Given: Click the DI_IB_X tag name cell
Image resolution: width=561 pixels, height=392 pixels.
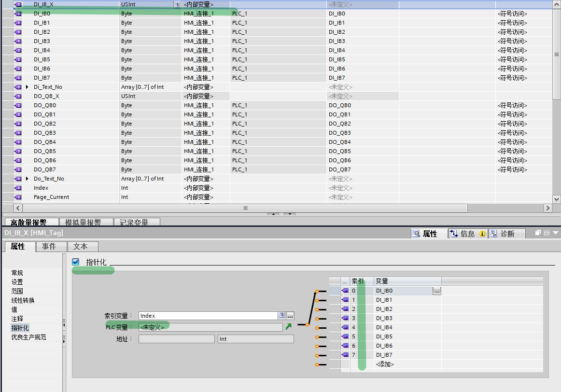Looking at the screenshot, I should tap(71, 5).
